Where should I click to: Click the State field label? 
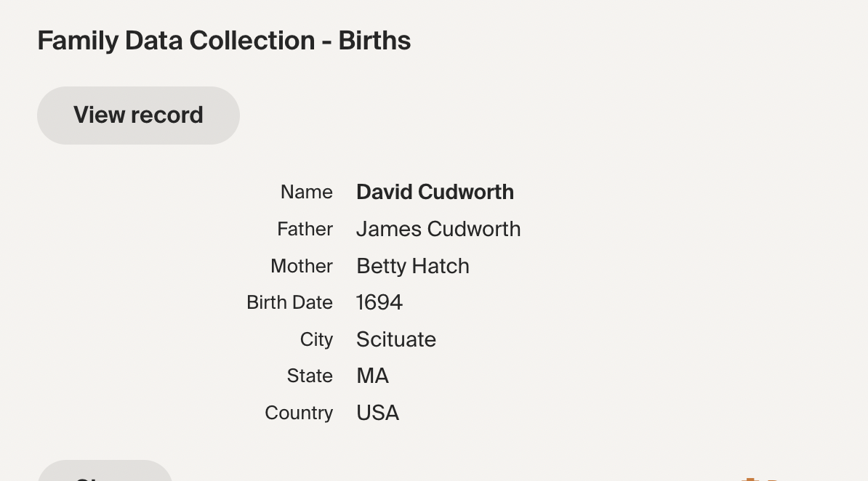[310, 376]
